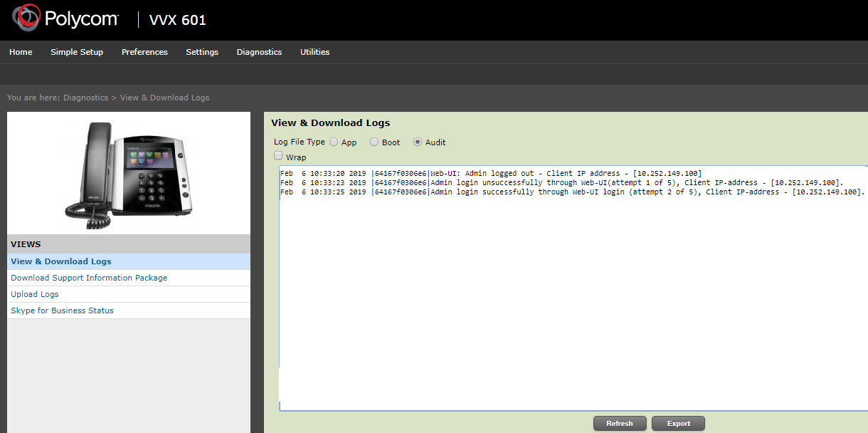Open Download Support Information Package
868x433 pixels.
click(88, 277)
